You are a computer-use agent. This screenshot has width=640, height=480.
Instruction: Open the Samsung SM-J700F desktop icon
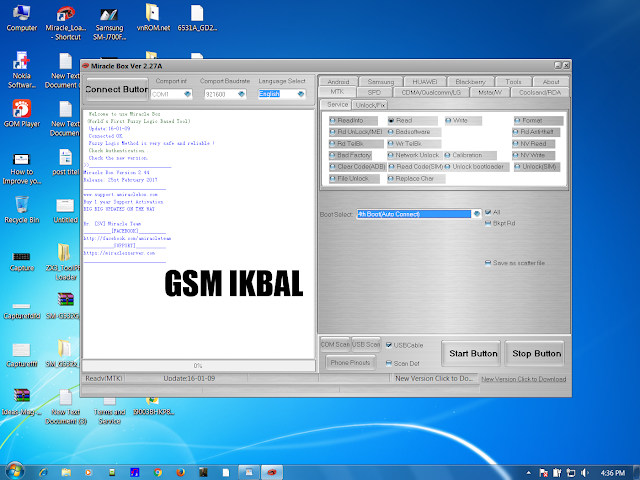click(109, 22)
